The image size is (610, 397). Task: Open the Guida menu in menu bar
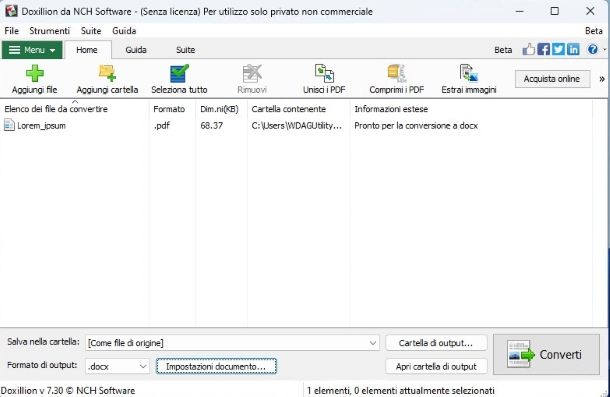[x=124, y=31]
